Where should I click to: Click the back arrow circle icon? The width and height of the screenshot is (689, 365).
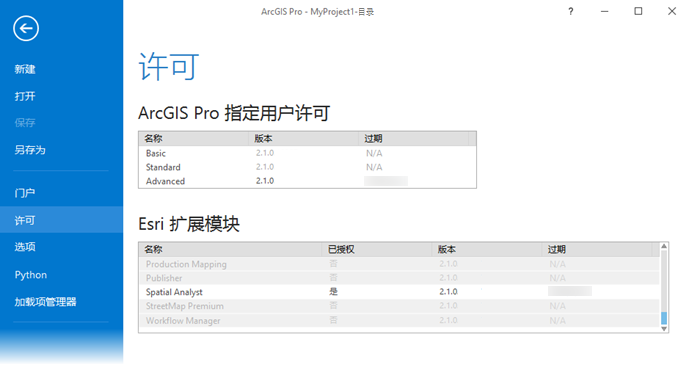26,29
